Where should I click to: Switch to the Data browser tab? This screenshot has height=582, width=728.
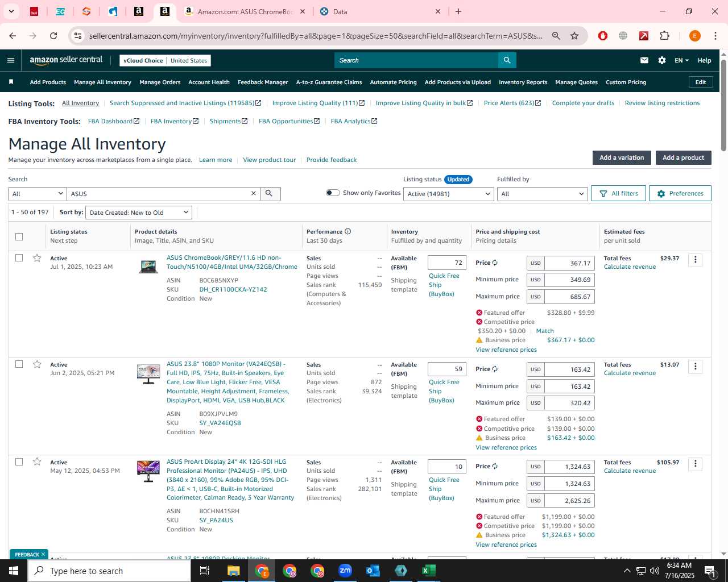[x=378, y=11]
